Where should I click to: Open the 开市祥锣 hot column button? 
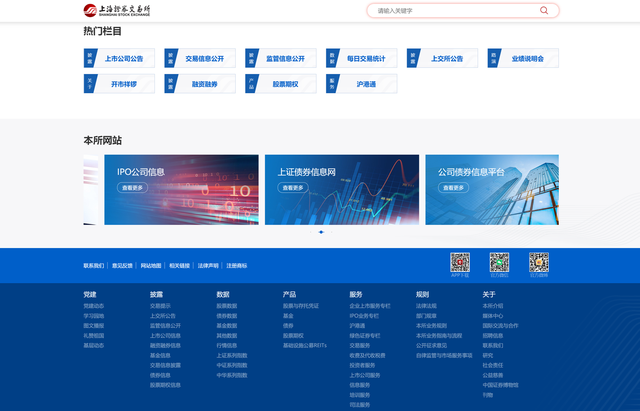119,84
